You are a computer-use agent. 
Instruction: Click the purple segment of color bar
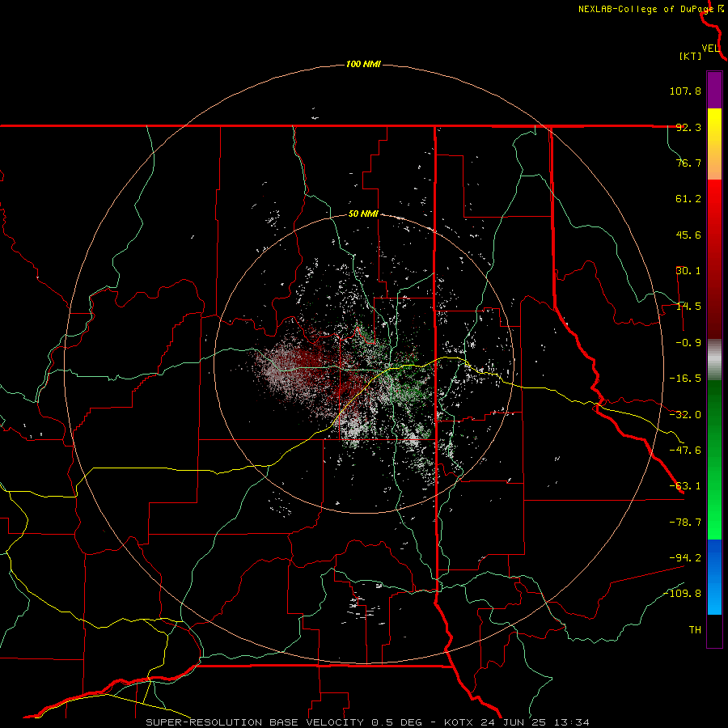pyautogui.click(x=714, y=90)
